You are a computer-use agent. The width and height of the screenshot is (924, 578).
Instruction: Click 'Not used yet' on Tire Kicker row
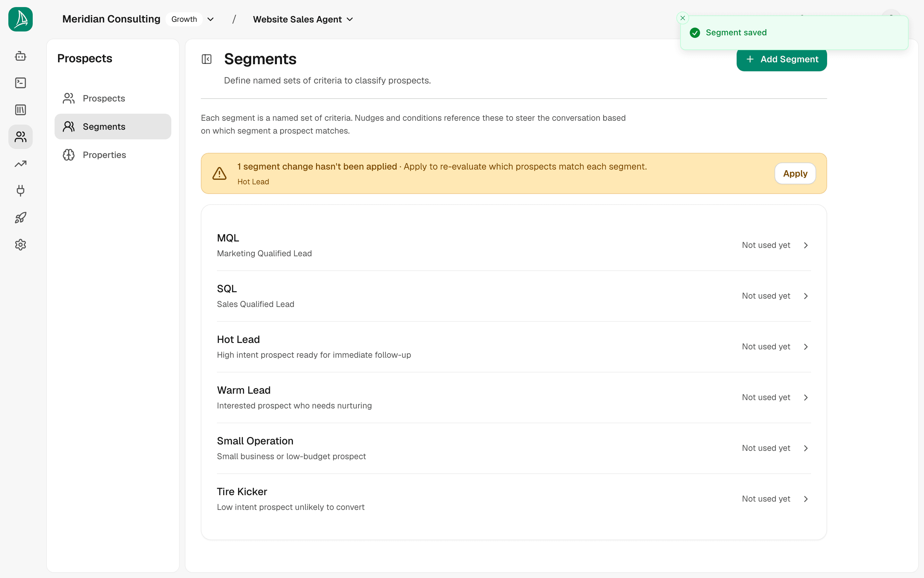tap(766, 499)
